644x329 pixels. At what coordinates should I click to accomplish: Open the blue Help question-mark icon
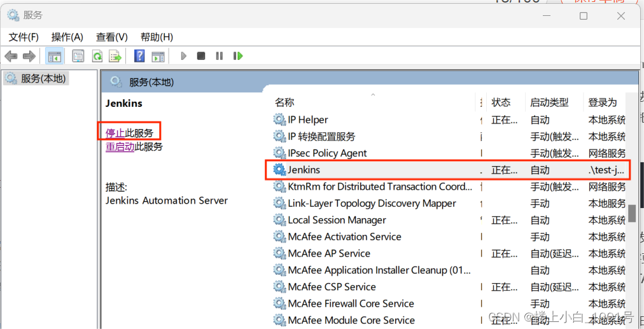139,56
